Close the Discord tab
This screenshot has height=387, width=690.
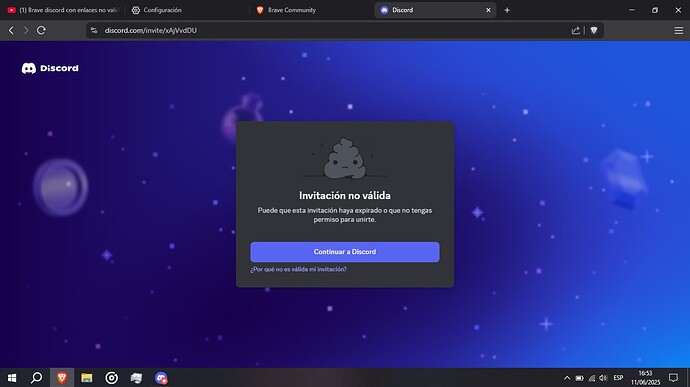click(488, 10)
